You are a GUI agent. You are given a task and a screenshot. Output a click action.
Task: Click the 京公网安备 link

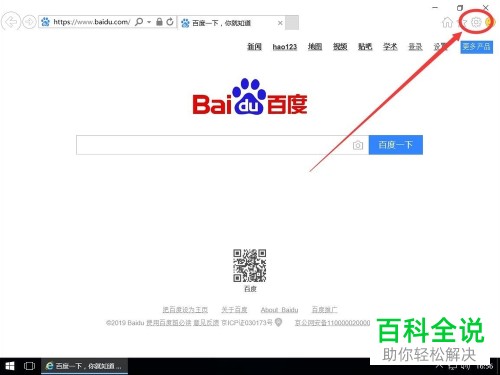pyautogui.click(x=332, y=323)
